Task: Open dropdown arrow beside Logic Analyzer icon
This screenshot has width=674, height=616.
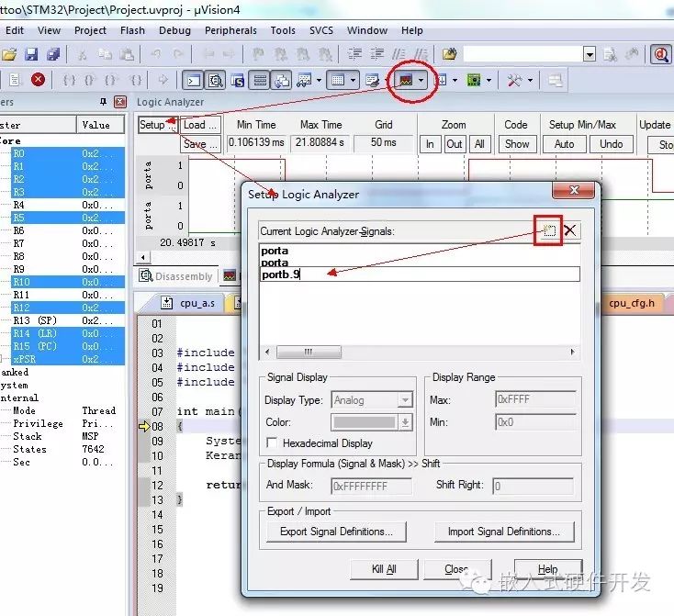Action: point(421,81)
